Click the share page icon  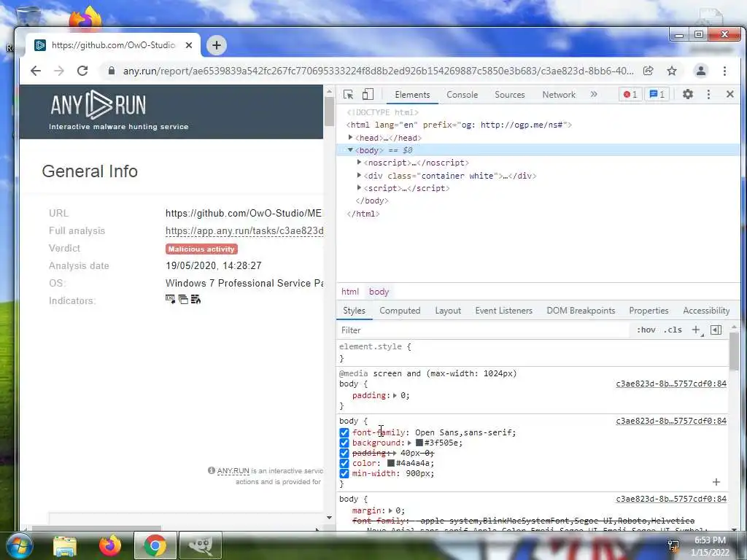tap(648, 71)
